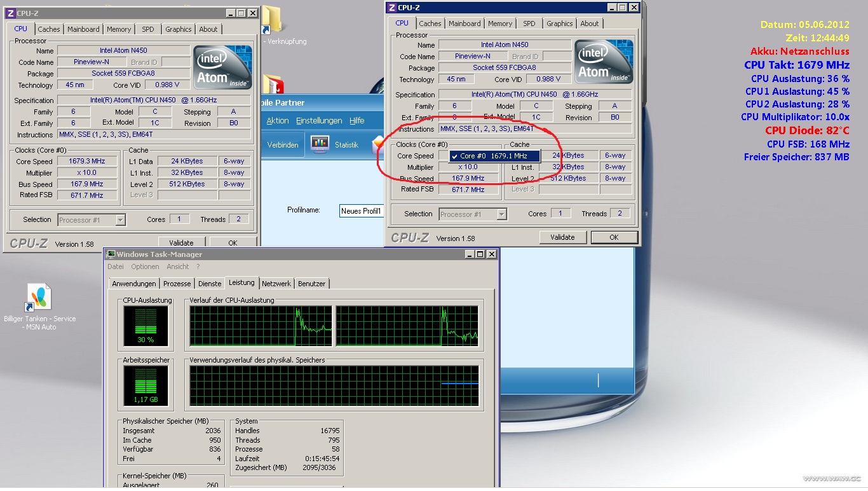Image resolution: width=868 pixels, height=491 pixels.
Task: Click Name field Intel Atom N450 right CPU-Z
Action: [x=505, y=45]
